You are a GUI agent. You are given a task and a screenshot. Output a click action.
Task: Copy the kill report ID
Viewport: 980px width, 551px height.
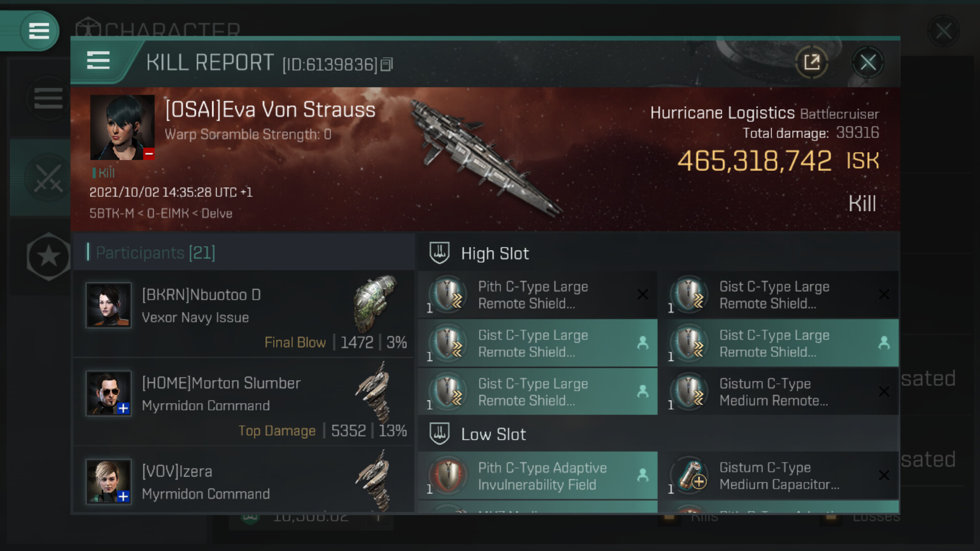point(387,64)
